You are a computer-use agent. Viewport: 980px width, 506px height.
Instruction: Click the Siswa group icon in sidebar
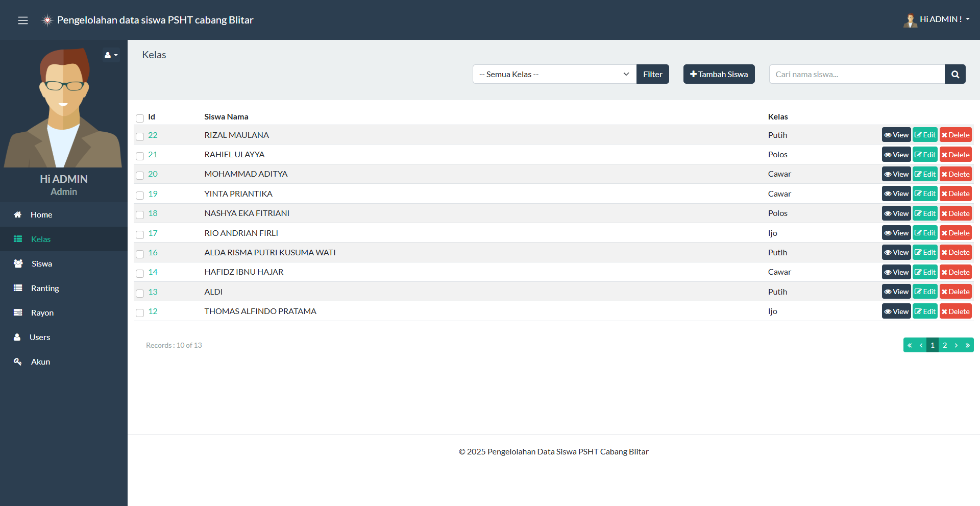coord(18,263)
